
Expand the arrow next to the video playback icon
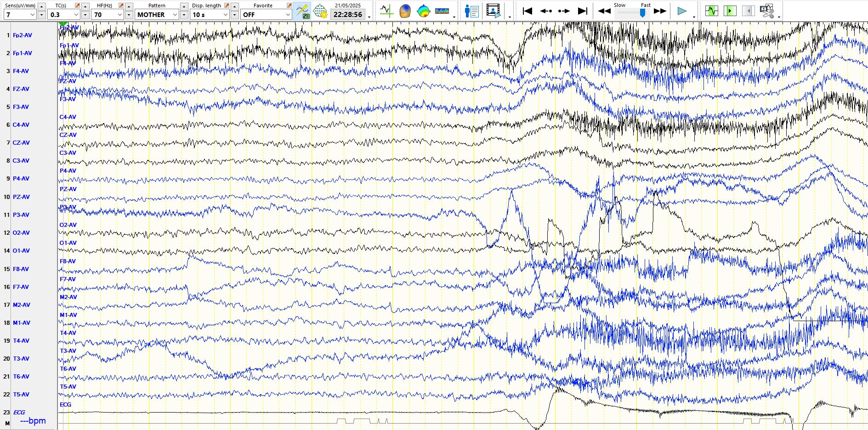[510, 17]
